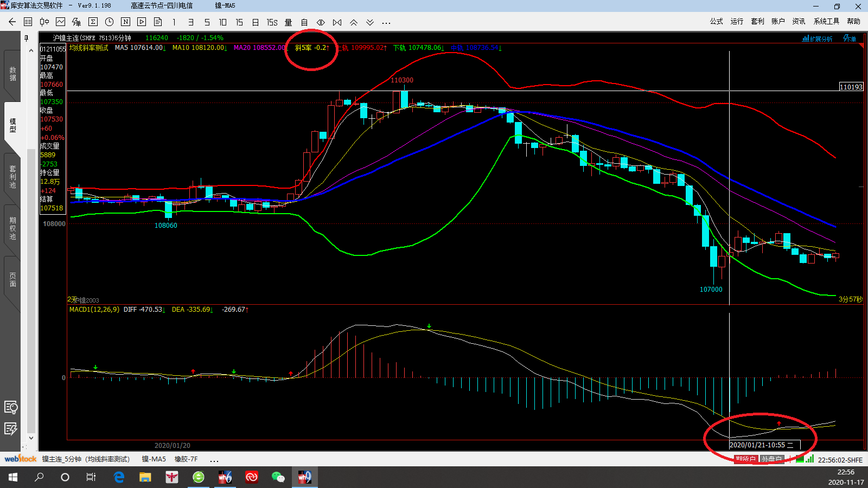
Task: Click the 扩展分析 link
Action: pyautogui.click(x=818, y=38)
